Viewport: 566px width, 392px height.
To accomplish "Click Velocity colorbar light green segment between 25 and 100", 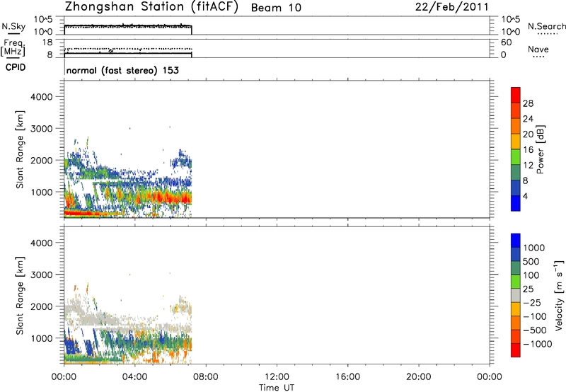I will pos(516,282).
